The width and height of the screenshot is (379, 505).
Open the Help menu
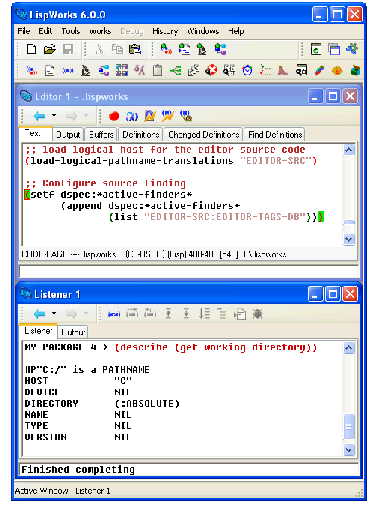click(x=236, y=31)
